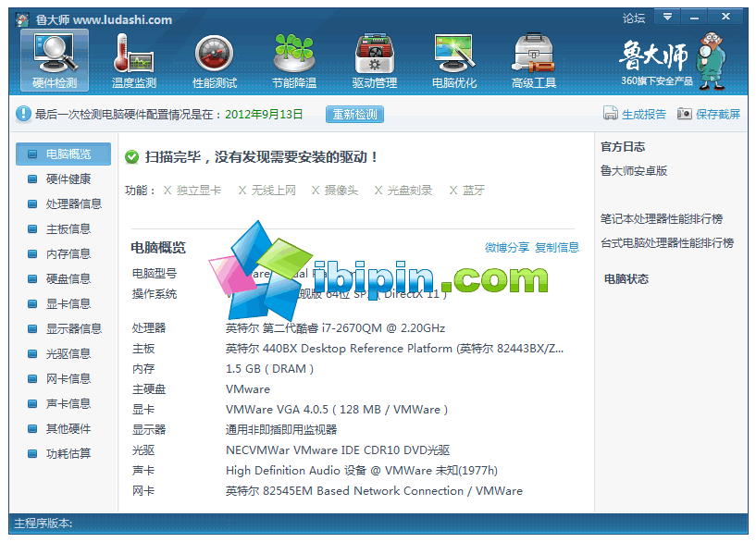Click the scan date 2012年9月13日
Screen dimensions: 756x542
[264, 114]
